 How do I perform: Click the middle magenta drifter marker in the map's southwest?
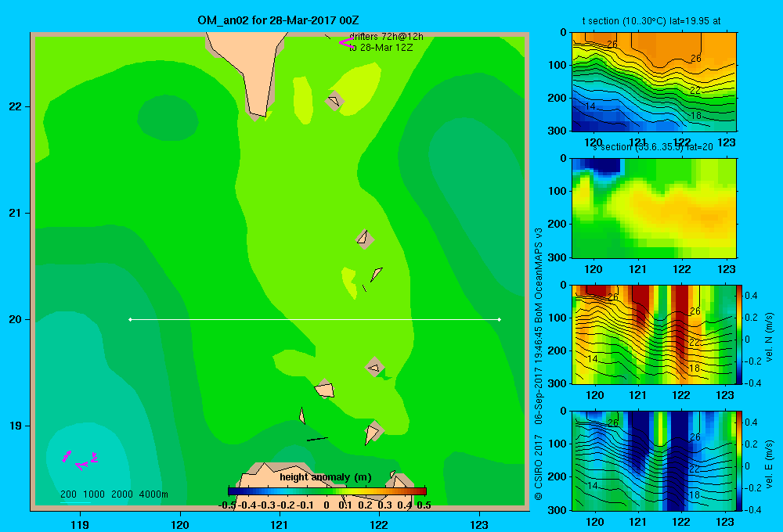click(81, 465)
